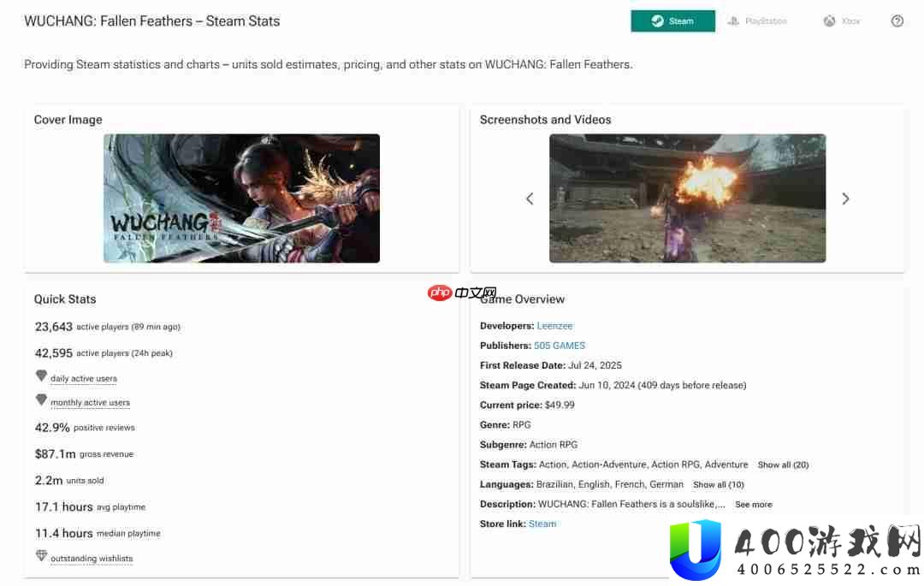Switch to the Steam platform tab
The width and height of the screenshot is (924, 586).
click(672, 21)
